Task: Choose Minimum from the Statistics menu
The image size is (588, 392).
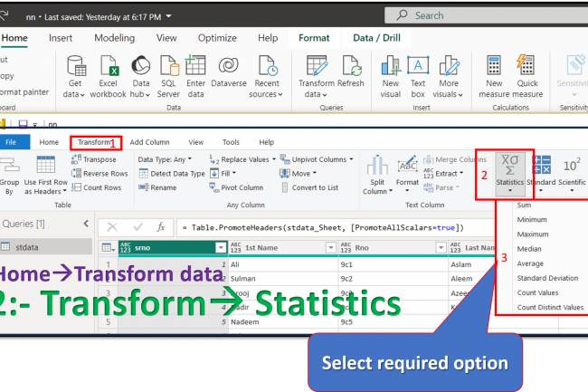Action: pos(532,219)
